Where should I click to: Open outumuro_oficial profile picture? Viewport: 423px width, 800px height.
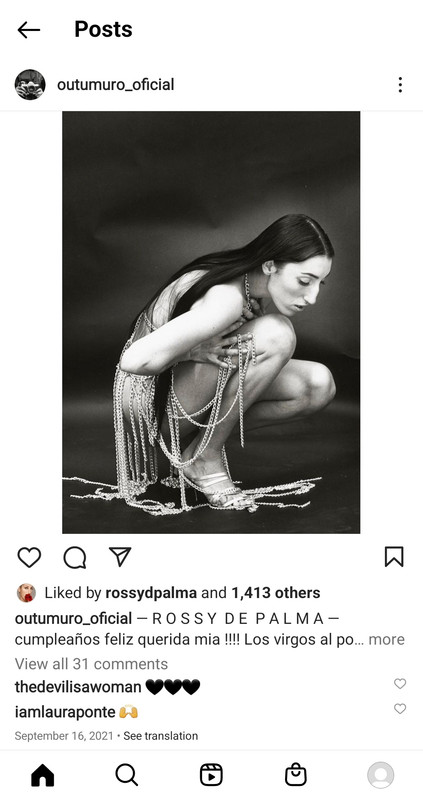[x=30, y=85]
